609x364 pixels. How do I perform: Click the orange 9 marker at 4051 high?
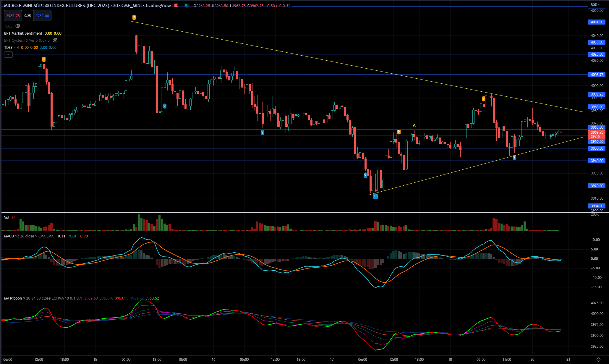click(x=134, y=17)
